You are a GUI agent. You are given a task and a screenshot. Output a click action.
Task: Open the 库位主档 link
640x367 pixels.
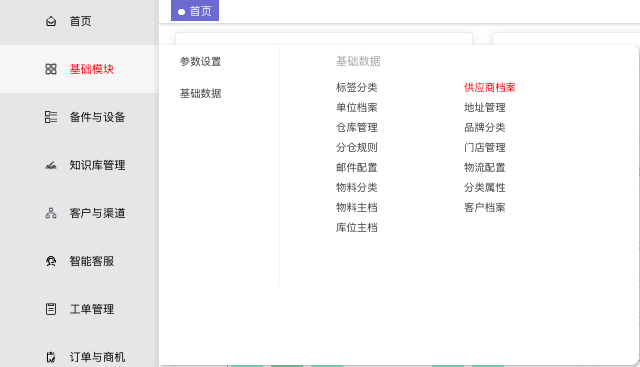click(x=356, y=227)
